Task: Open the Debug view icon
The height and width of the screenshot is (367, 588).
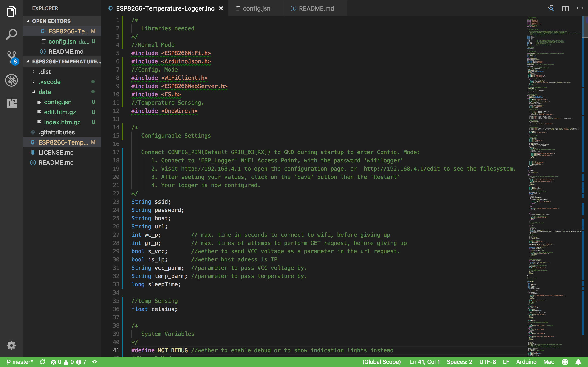Action: pyautogui.click(x=11, y=80)
